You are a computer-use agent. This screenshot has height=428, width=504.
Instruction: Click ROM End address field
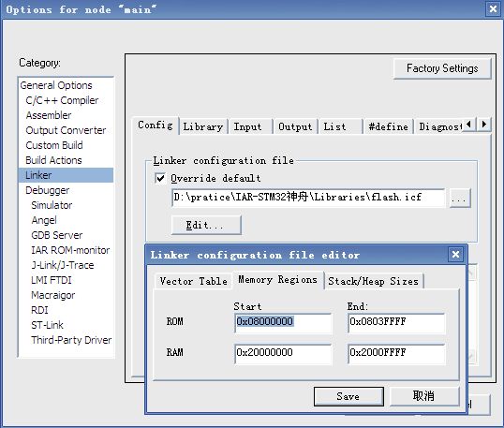[x=396, y=322]
